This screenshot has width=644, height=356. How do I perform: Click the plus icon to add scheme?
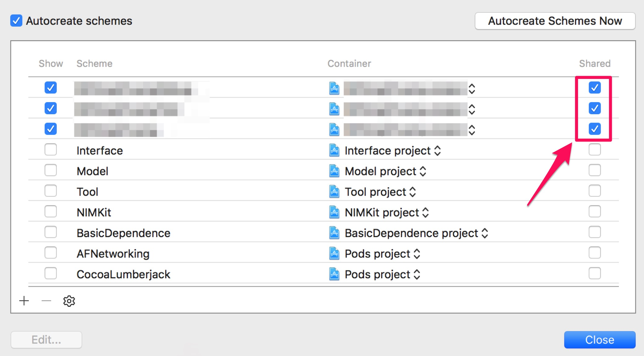(24, 301)
